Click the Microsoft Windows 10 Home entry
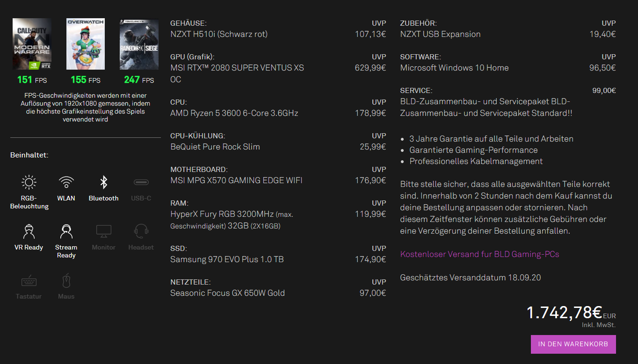638x364 pixels. (454, 68)
